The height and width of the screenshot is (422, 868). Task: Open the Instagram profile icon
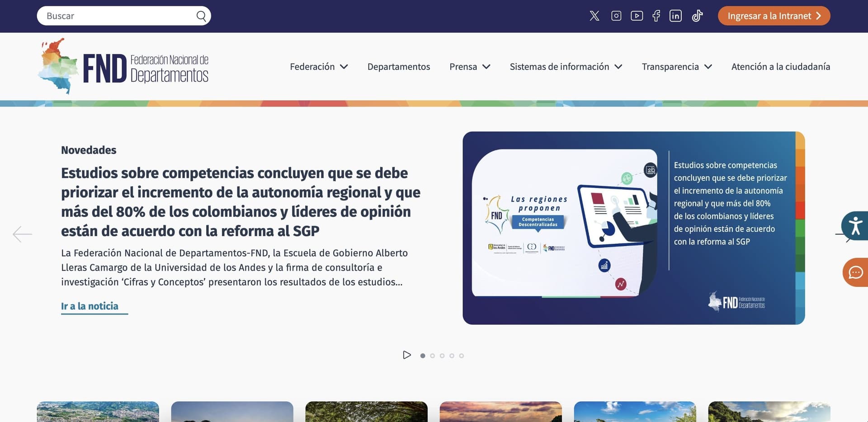pyautogui.click(x=616, y=16)
